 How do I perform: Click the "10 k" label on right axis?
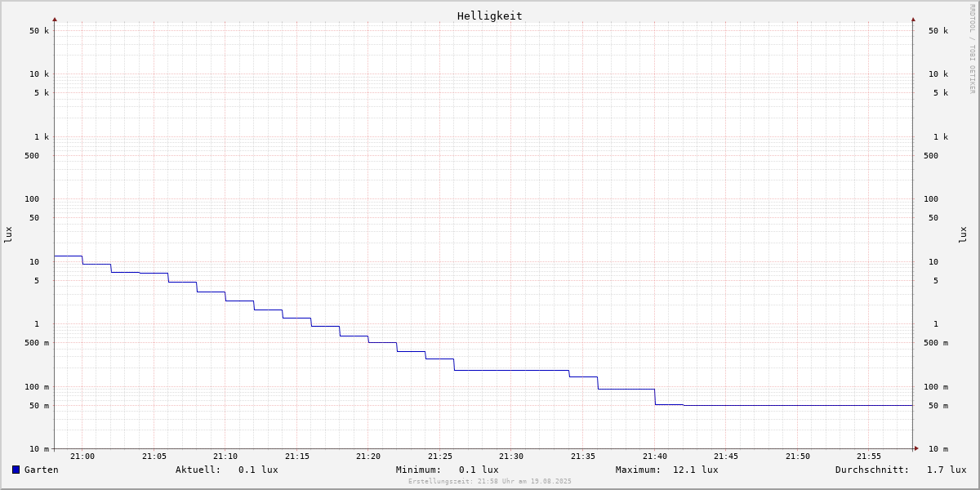click(938, 74)
